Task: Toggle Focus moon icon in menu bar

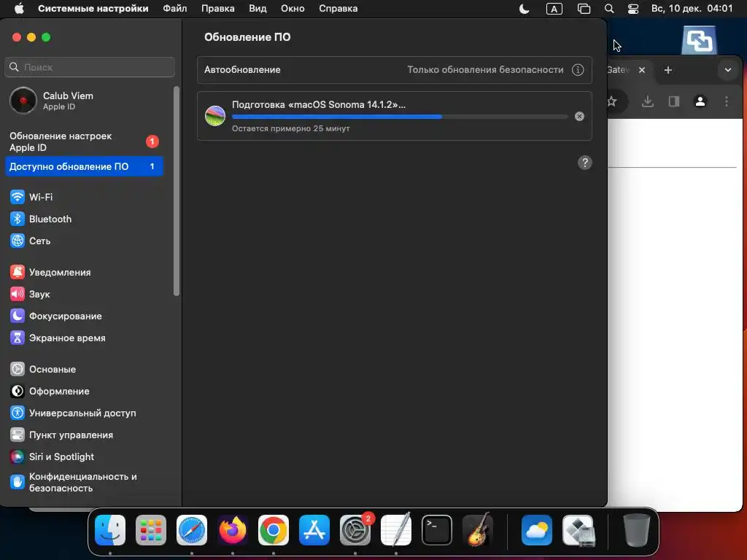Action: [524, 9]
